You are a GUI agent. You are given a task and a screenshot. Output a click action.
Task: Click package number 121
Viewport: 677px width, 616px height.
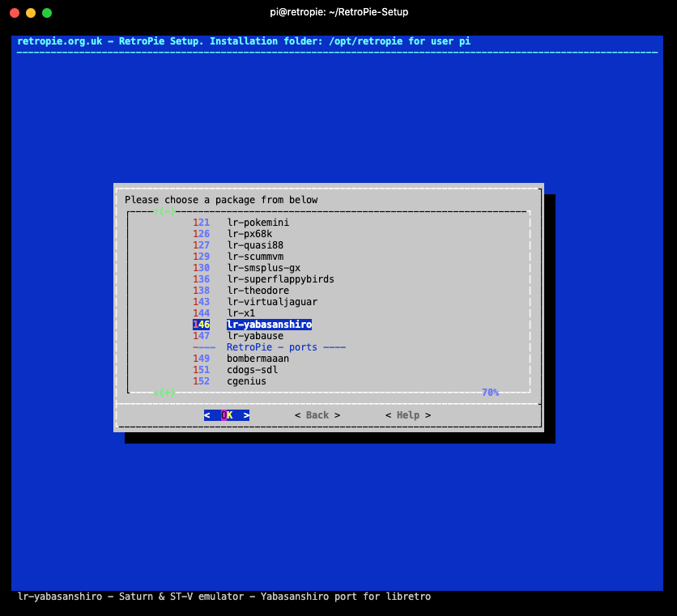201,223
